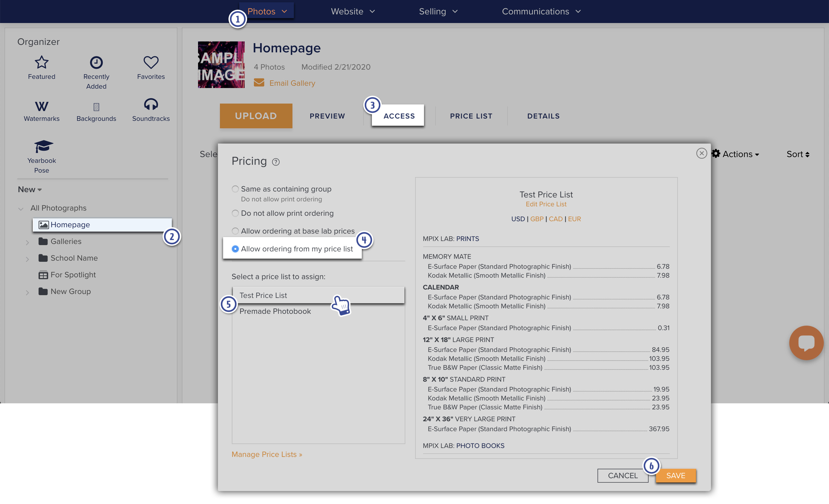The width and height of the screenshot is (829, 504).
Task: Select Premade Photobook from price lists
Action: click(275, 311)
